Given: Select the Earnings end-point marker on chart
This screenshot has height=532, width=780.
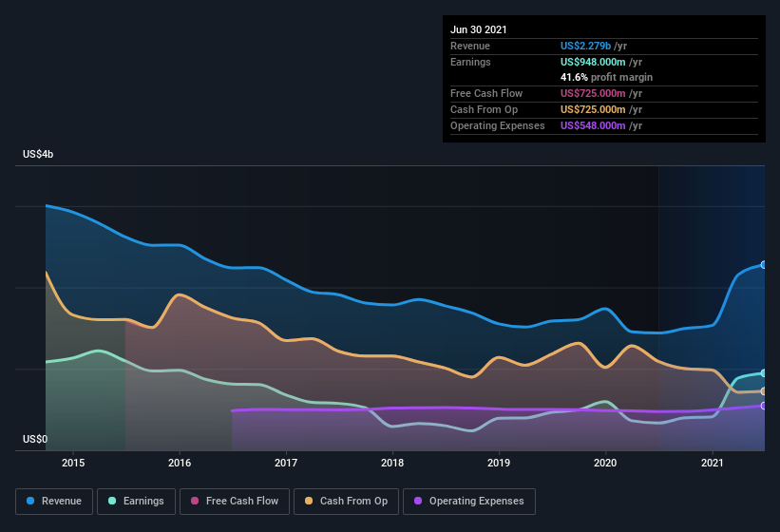Looking at the screenshot, I should point(764,373).
